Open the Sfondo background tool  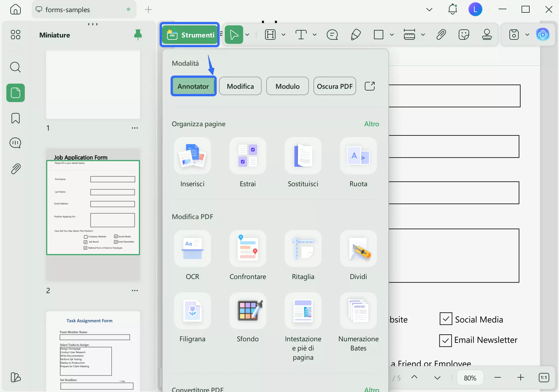tap(248, 311)
